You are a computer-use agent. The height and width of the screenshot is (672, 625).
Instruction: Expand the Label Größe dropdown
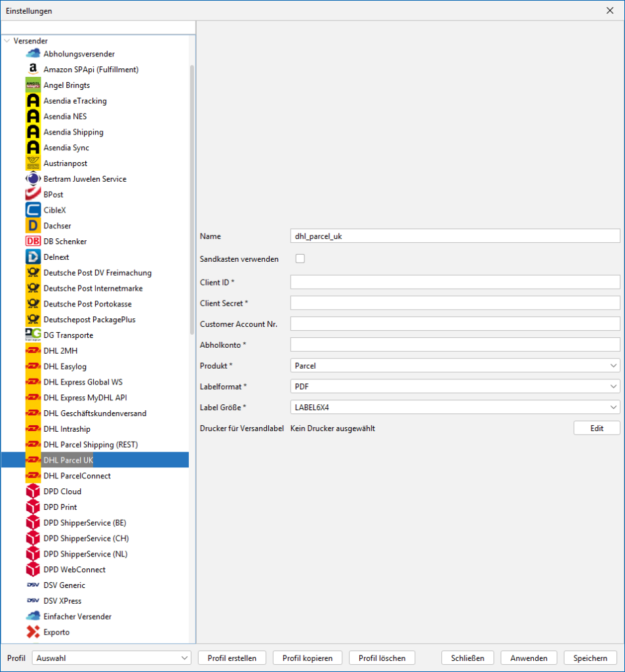click(x=454, y=408)
